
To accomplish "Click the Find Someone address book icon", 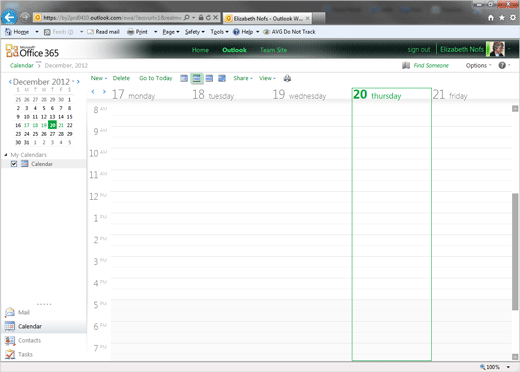I will [406, 65].
